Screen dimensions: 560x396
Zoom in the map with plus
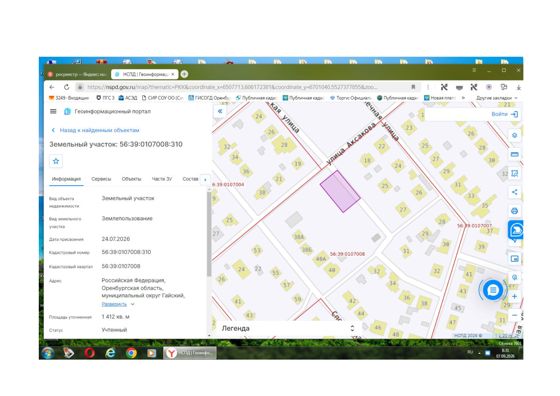(515, 296)
